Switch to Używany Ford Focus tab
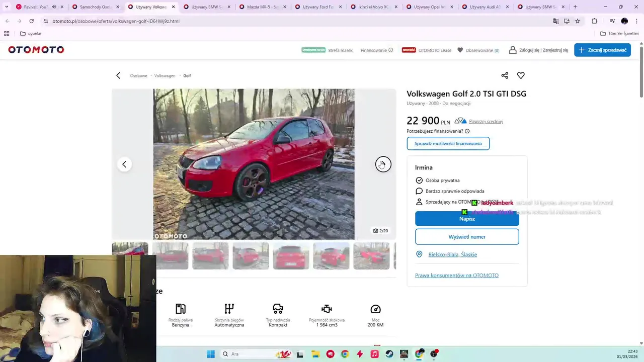This screenshot has height=362, width=644. (x=318, y=7)
